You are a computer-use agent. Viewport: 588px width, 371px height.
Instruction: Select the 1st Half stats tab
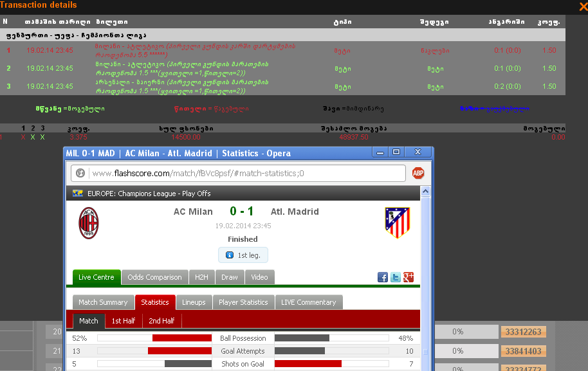pyautogui.click(x=124, y=321)
